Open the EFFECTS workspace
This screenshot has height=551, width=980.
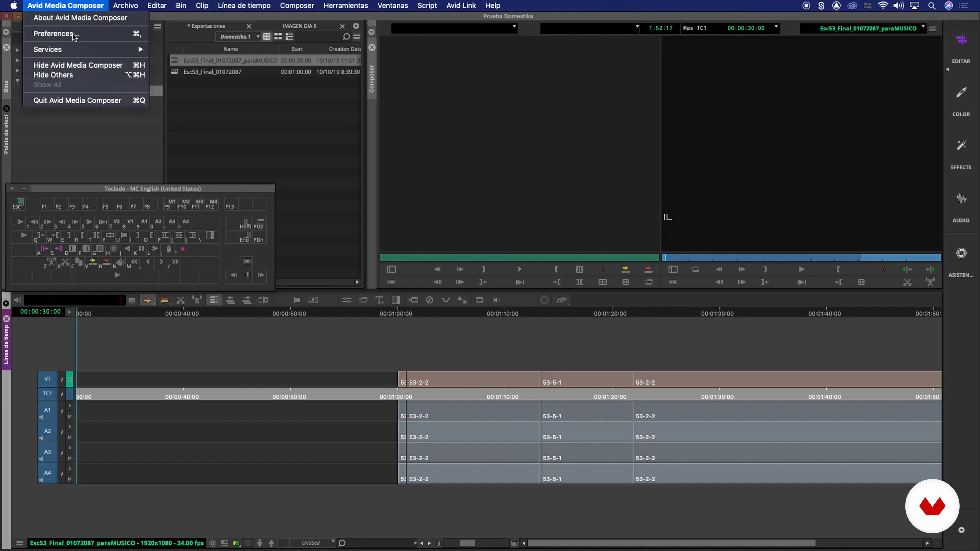pyautogui.click(x=961, y=154)
